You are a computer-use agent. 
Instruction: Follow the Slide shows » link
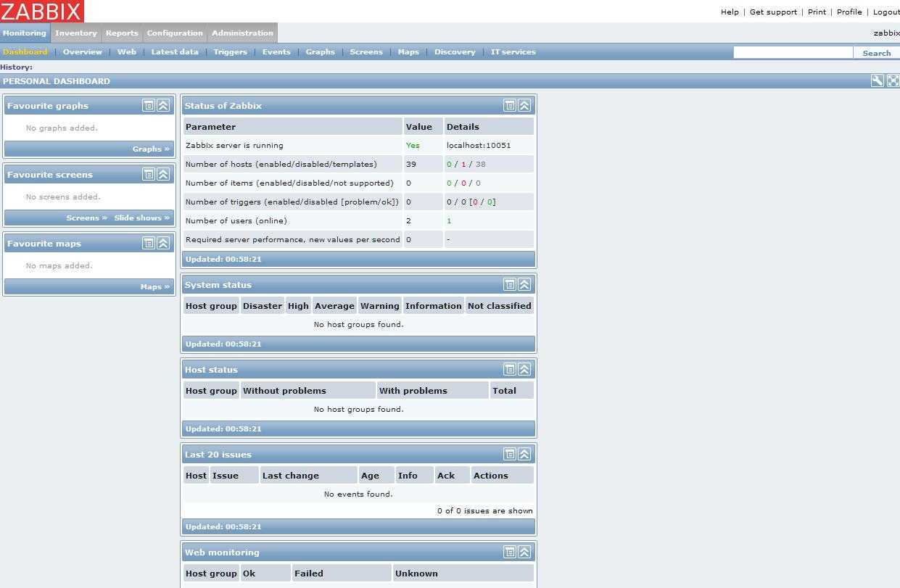click(141, 218)
